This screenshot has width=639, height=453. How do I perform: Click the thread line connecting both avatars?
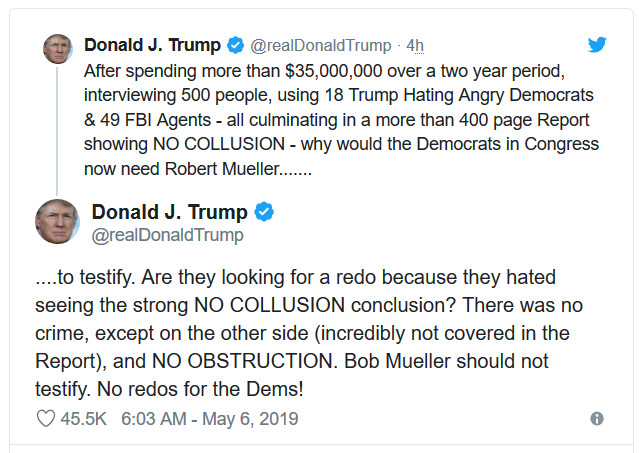pyautogui.click(x=57, y=128)
